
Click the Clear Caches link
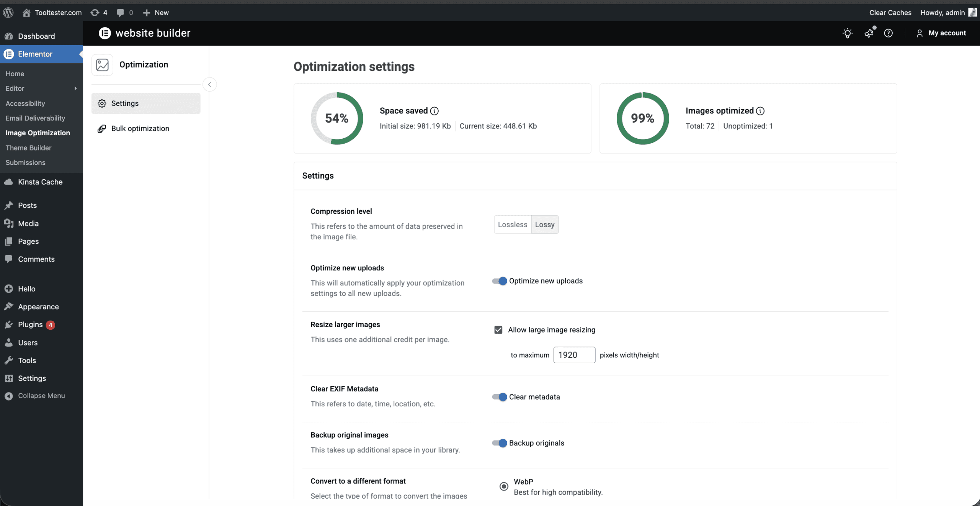pyautogui.click(x=890, y=13)
